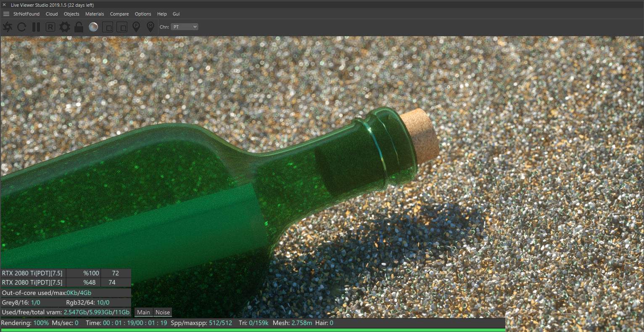Select the RTX 2080 Ti row at %48

click(66, 282)
